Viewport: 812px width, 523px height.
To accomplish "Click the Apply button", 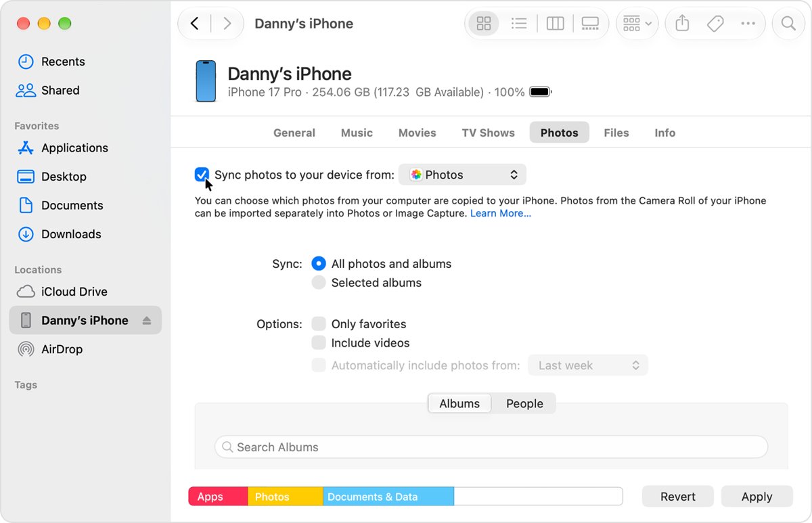I will tap(757, 497).
